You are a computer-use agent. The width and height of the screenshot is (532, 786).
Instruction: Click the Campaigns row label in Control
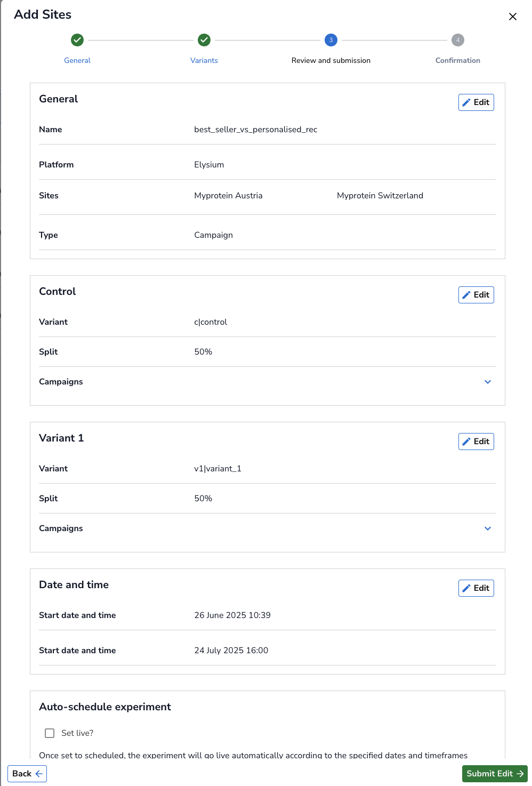point(61,382)
